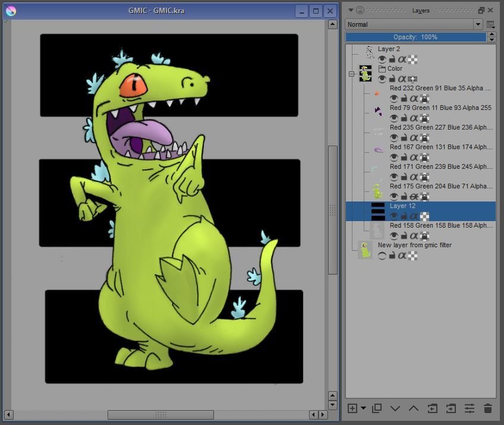Lock the Red 235 Green 227 layer
This screenshot has height=425, width=504.
pyautogui.click(x=404, y=137)
